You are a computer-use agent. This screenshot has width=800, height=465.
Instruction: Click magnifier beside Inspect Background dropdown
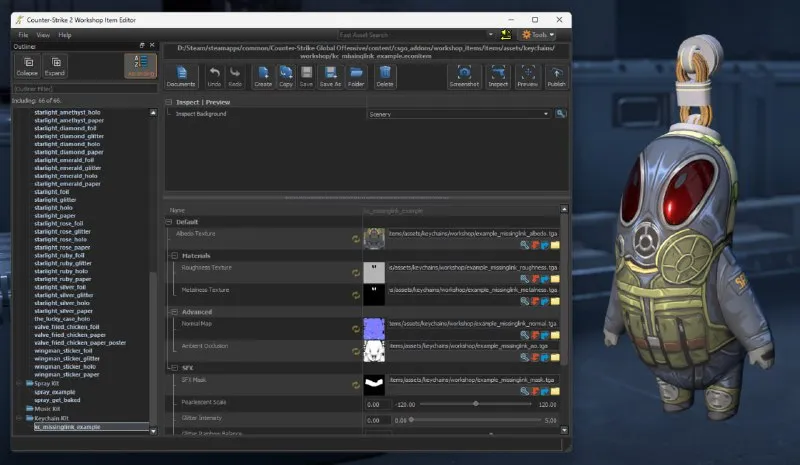[x=561, y=114]
